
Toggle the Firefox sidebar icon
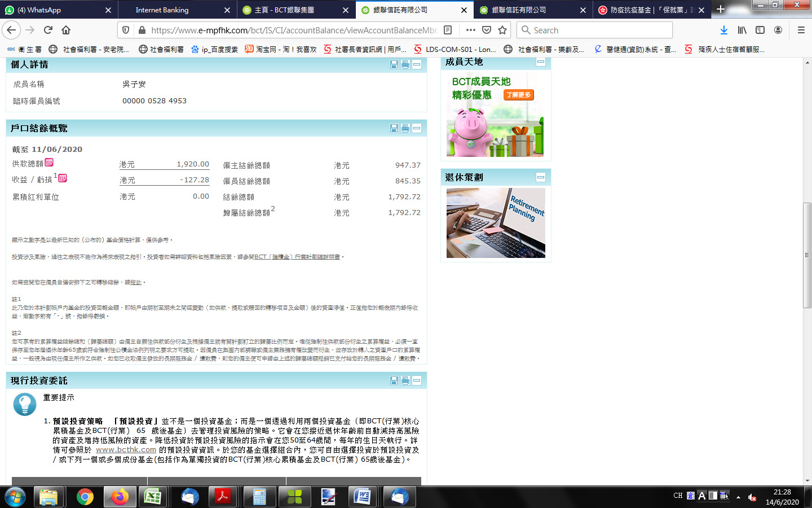pyautogui.click(x=760, y=30)
